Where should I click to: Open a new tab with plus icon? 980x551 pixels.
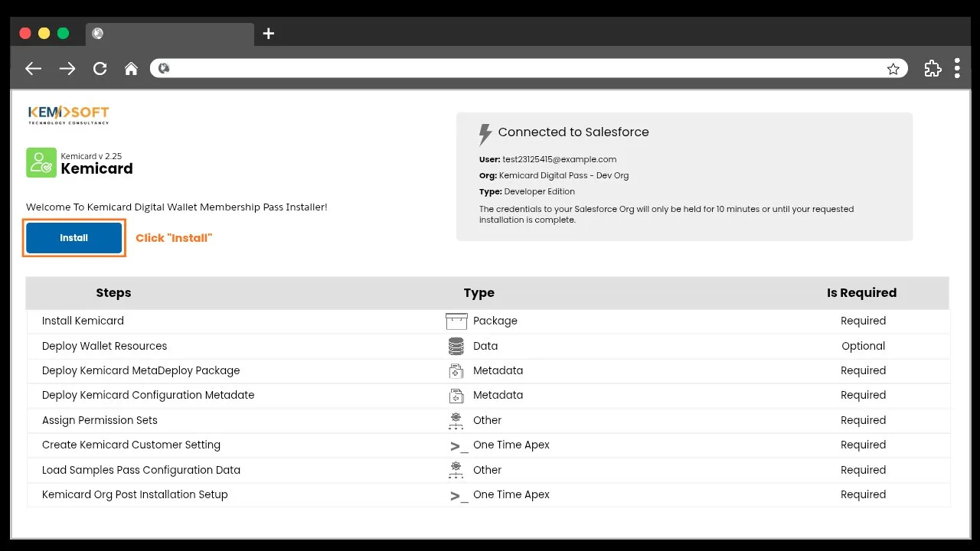click(268, 34)
